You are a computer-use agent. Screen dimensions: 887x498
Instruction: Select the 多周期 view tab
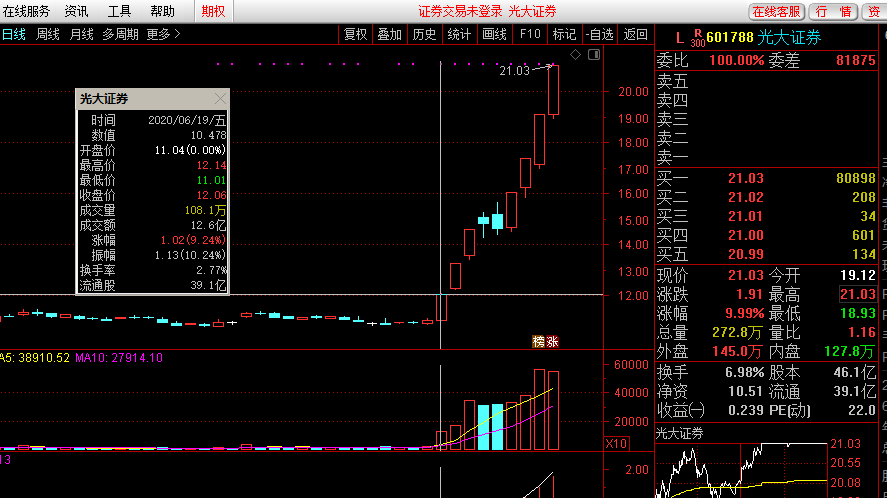pos(120,35)
